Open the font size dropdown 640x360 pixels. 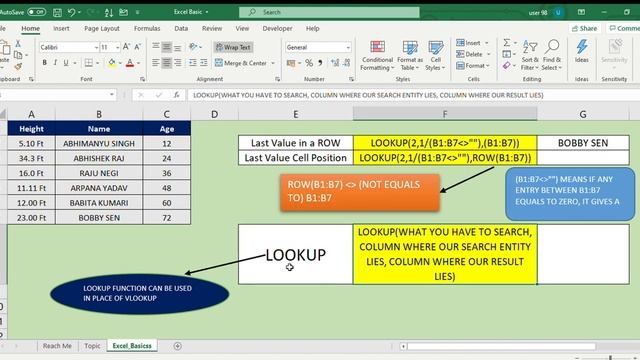click(118, 47)
